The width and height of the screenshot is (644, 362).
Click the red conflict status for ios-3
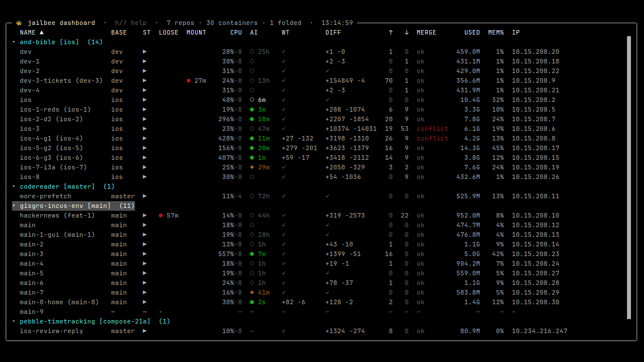(x=433, y=129)
